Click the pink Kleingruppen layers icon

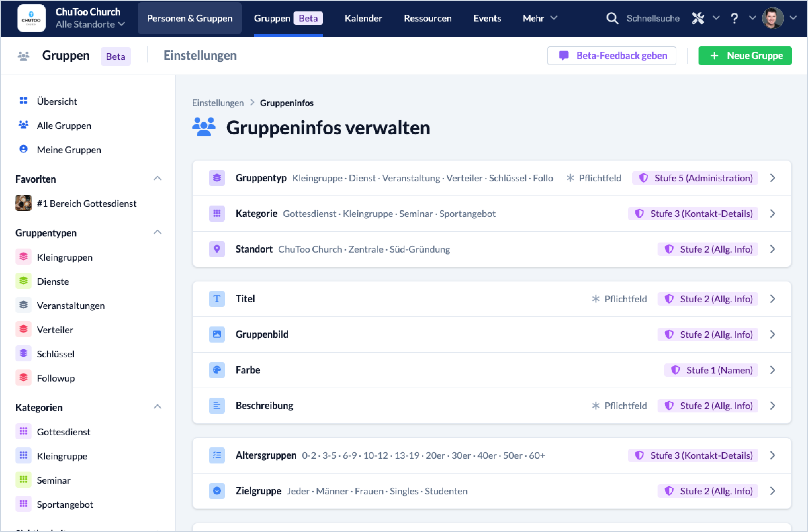(24, 257)
